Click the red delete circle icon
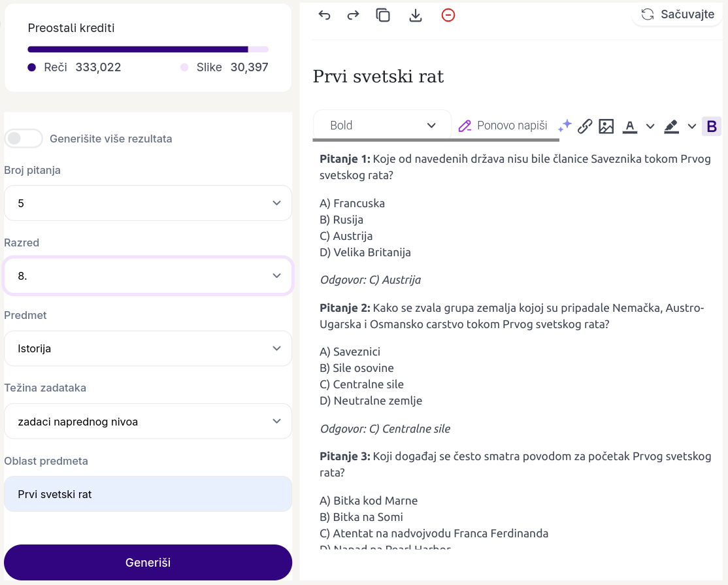Viewport: 728px width, 585px height. (448, 15)
